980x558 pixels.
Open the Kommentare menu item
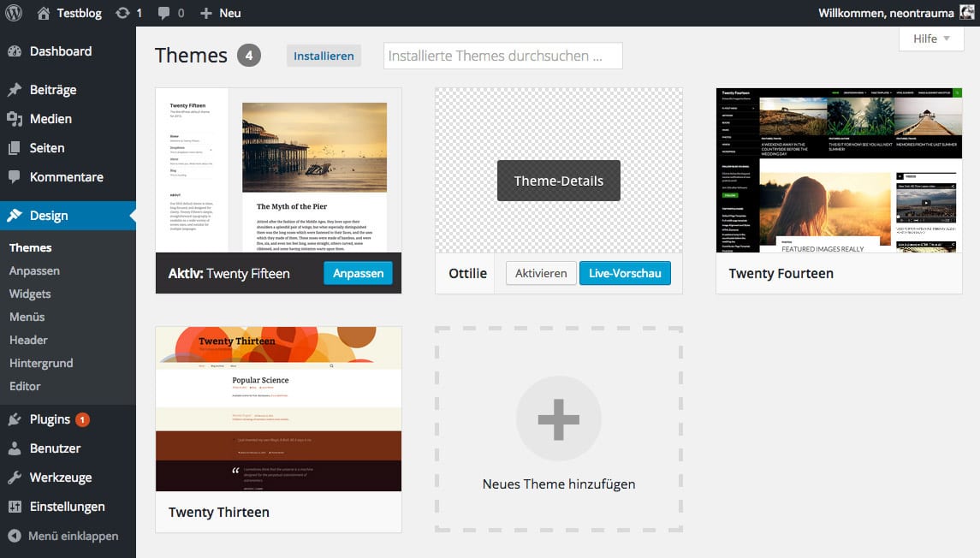click(68, 177)
